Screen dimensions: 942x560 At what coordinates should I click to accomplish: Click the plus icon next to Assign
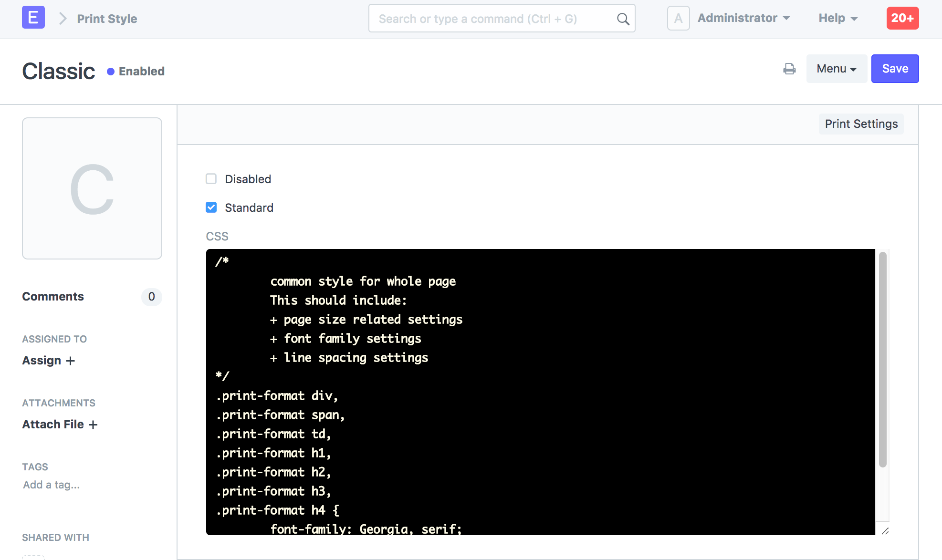coord(71,361)
